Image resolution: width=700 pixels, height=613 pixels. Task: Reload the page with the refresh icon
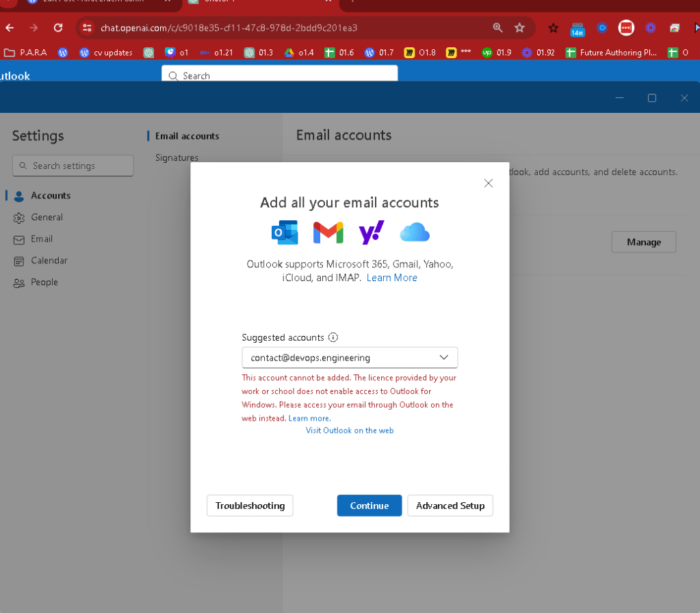point(58,27)
